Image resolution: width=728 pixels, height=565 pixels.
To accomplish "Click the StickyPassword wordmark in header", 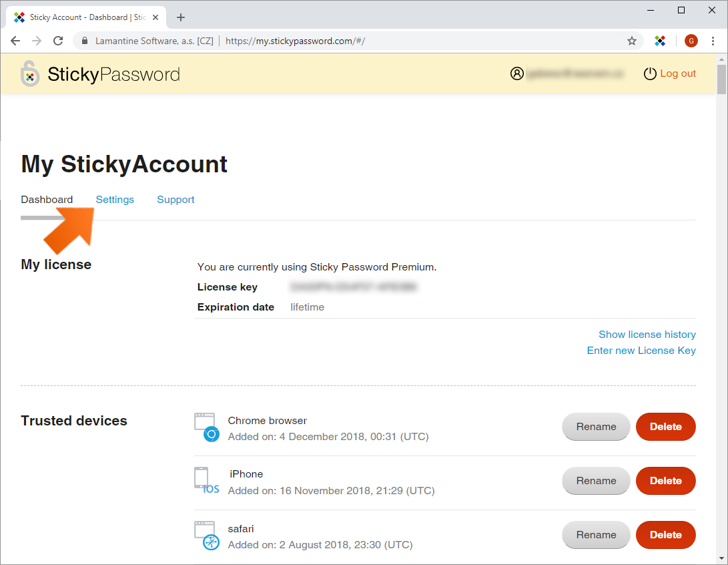I will coord(113,74).
